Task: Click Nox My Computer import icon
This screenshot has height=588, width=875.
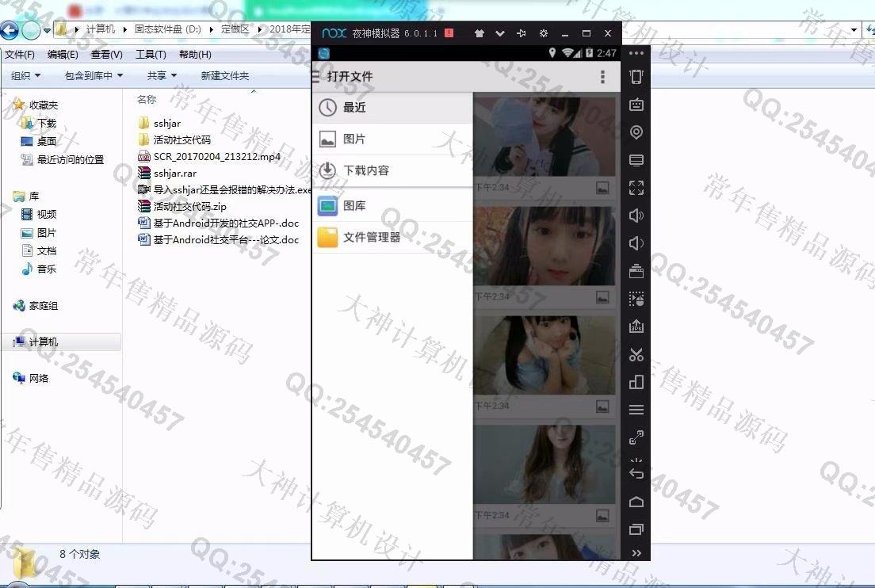Action: click(x=636, y=160)
